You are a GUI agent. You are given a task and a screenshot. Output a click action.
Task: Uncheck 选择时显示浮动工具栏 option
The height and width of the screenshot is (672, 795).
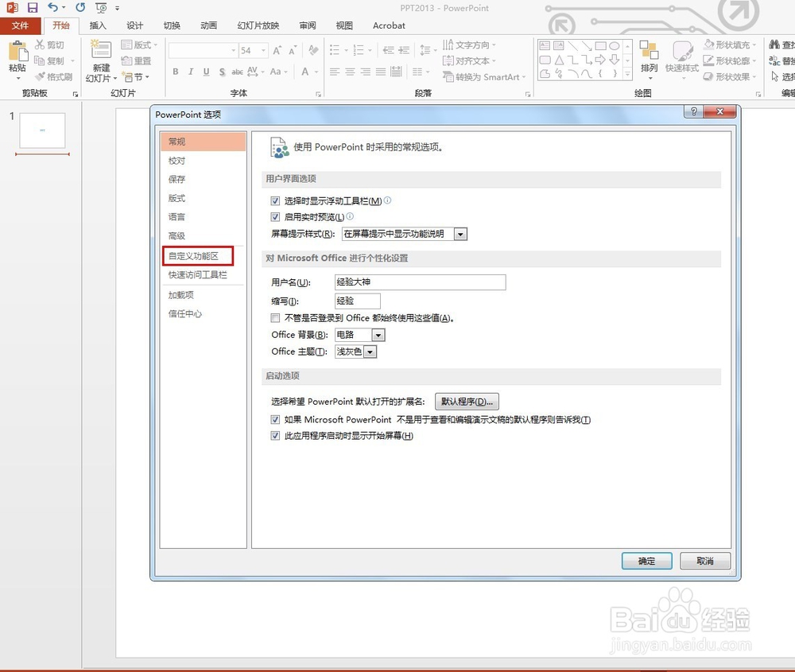(x=275, y=201)
